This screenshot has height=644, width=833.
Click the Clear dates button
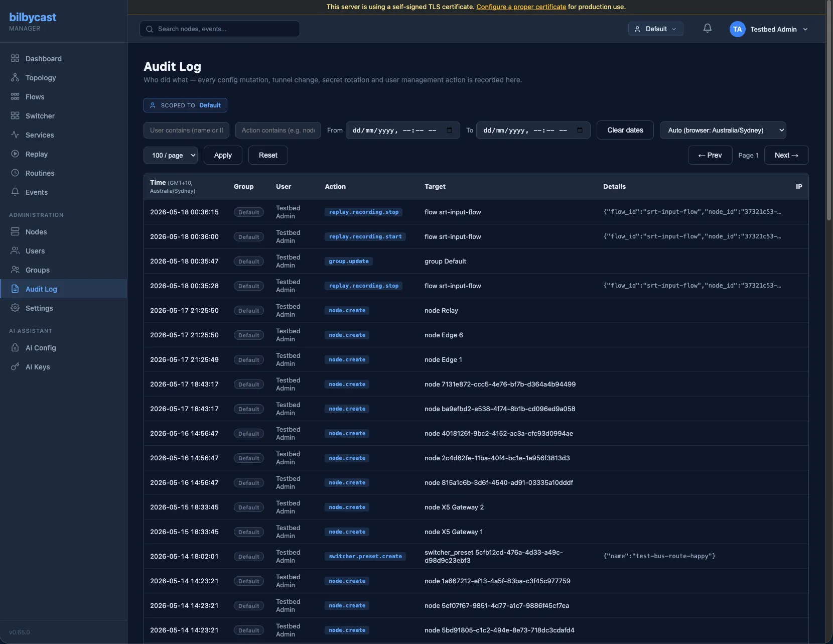625,130
